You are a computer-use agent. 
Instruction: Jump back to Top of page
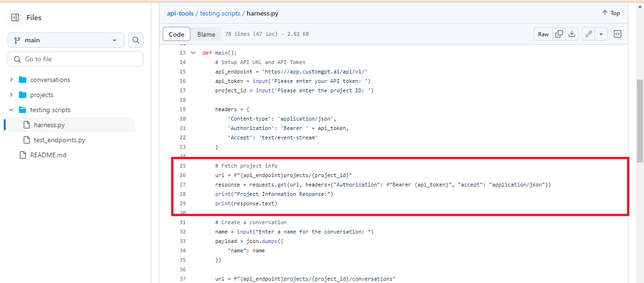coord(611,13)
